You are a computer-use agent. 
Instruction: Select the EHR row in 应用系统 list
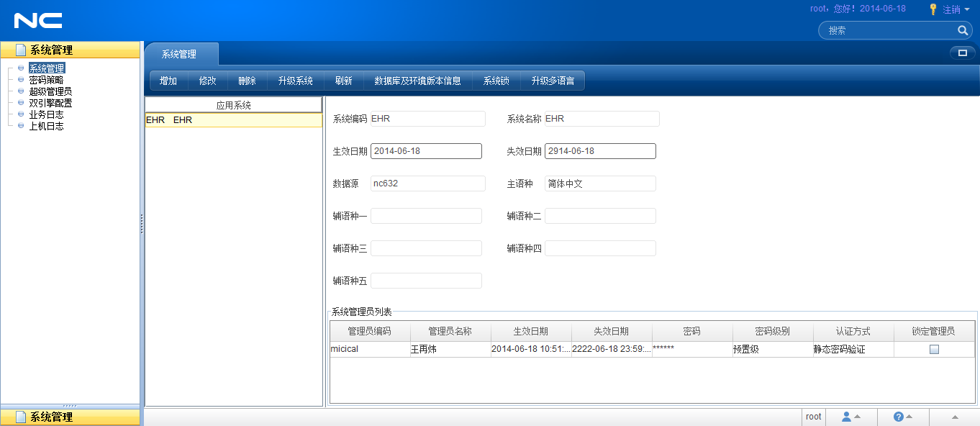tap(234, 120)
